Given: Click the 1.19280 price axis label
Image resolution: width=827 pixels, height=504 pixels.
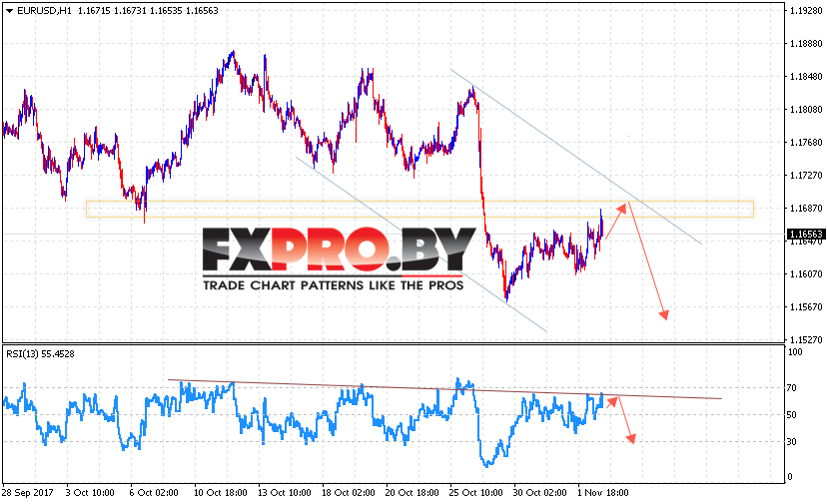Looking at the screenshot, I should 806,11.
